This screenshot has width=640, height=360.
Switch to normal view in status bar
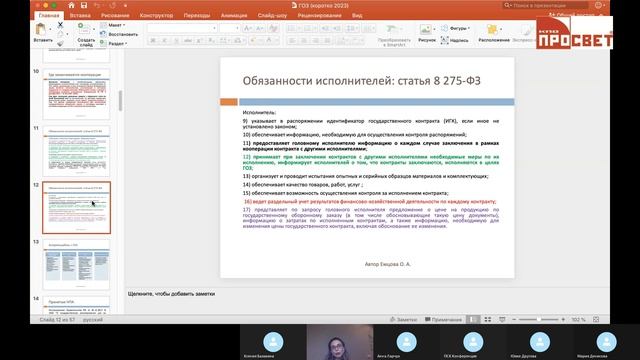(x=473, y=320)
